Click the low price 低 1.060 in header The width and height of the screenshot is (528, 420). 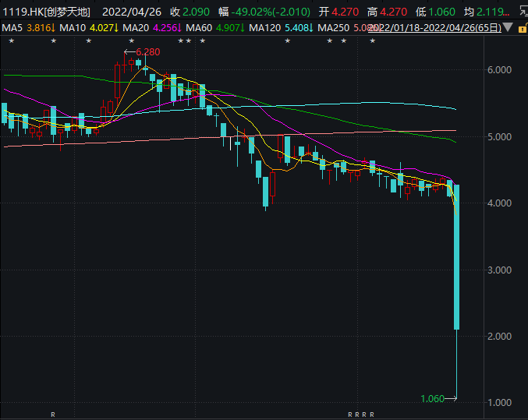click(435, 12)
